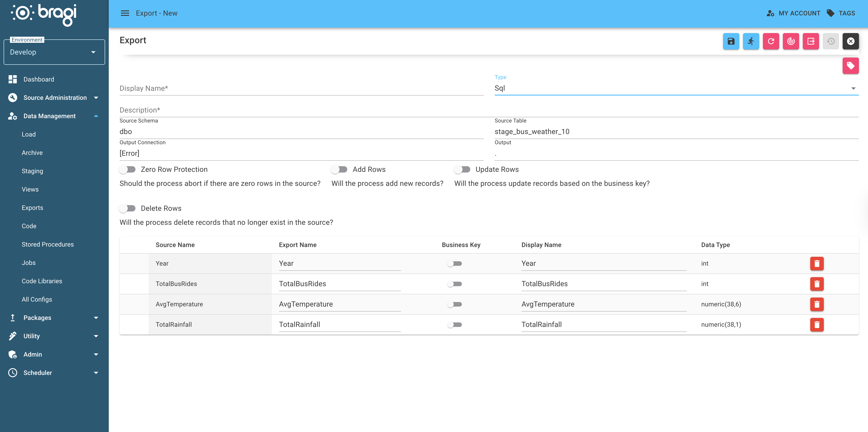Click the red tag icon button

tap(851, 66)
